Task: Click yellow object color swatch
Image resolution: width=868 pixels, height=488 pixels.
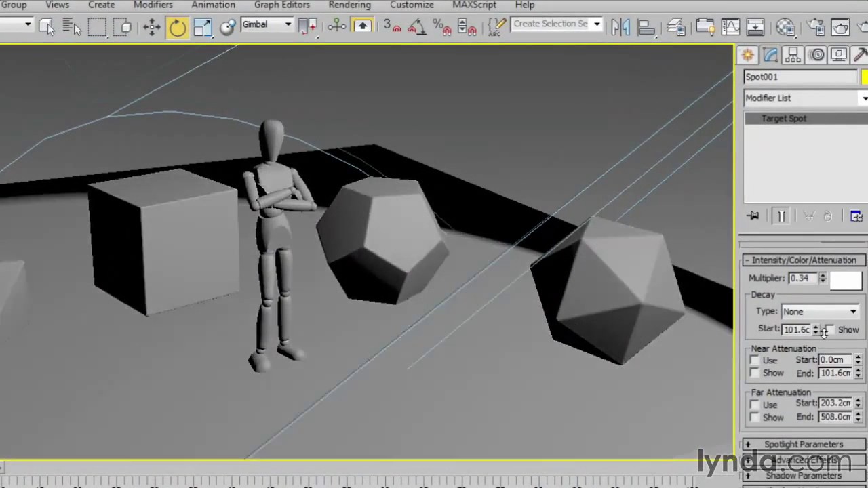Action: 865,77
